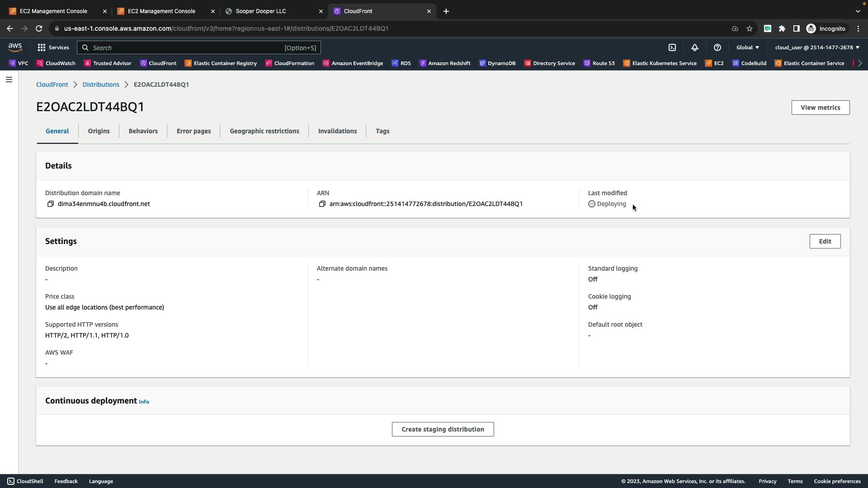Copy the distribution ARN
The image size is (868, 488).
click(322, 204)
